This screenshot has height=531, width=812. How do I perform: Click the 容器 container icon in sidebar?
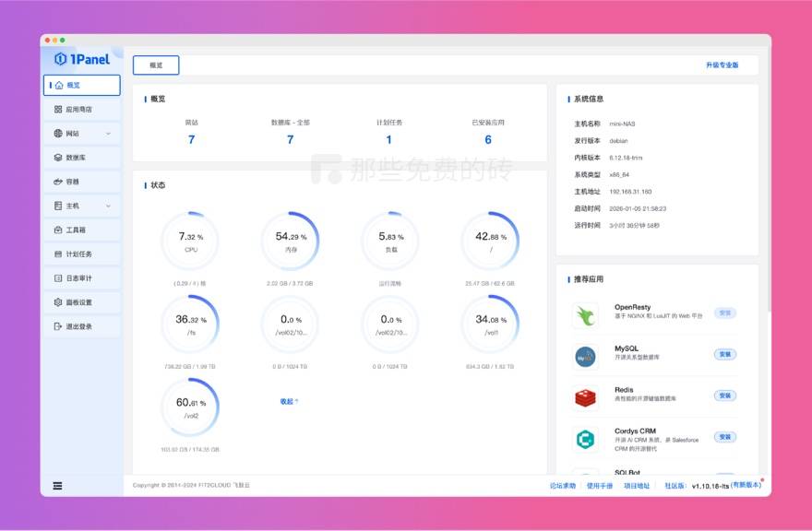coord(58,182)
